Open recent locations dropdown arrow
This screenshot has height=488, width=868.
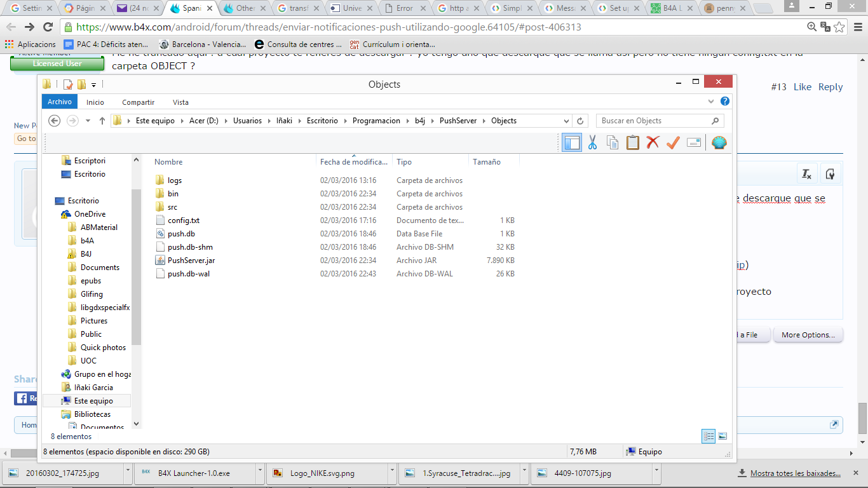[88, 121]
